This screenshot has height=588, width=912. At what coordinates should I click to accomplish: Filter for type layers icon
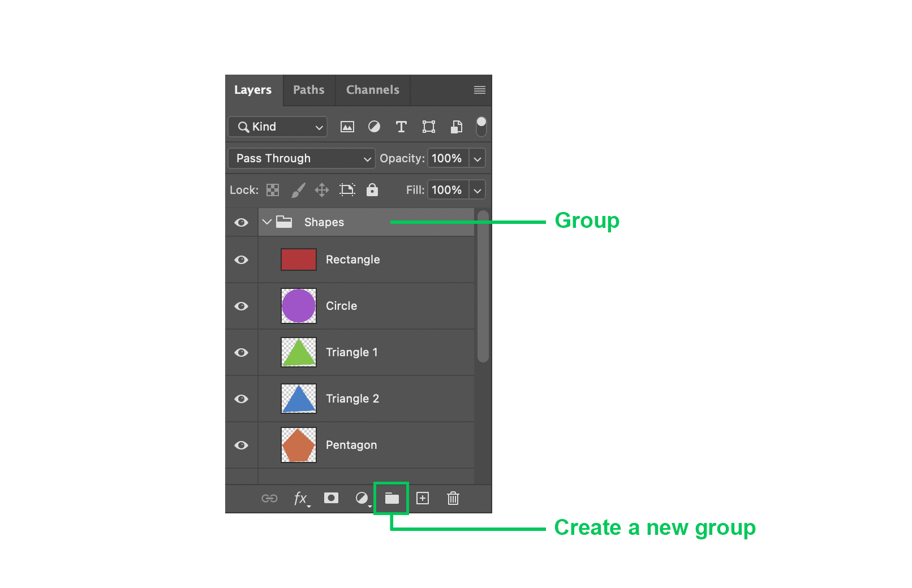click(x=401, y=127)
